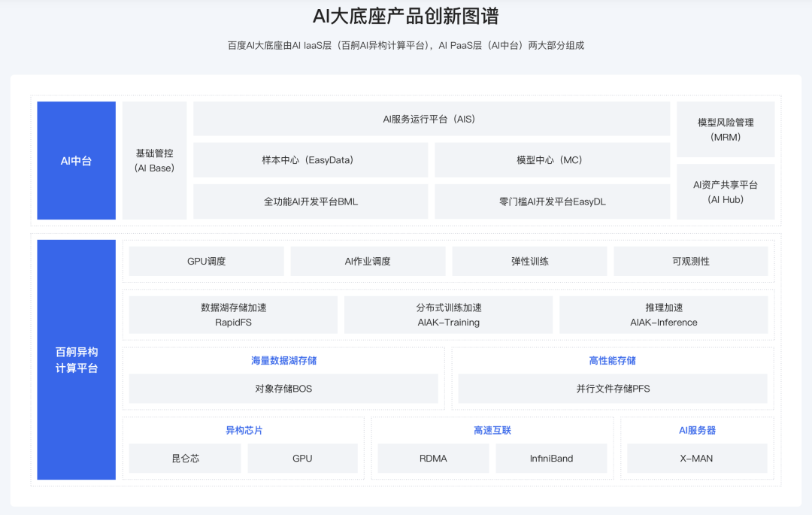
Task: Select 模型中心 (MC) tile
Action: tap(551, 160)
